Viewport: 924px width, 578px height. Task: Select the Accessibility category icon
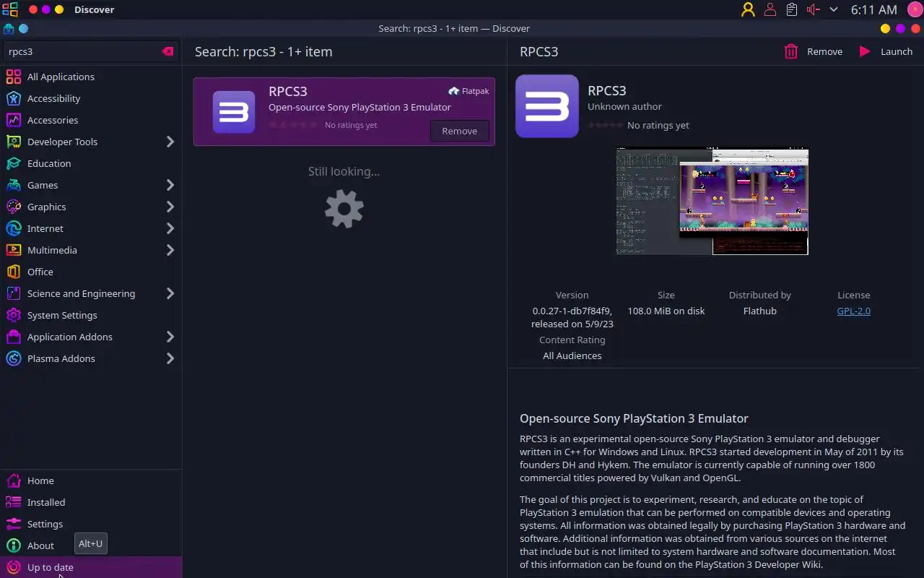pyautogui.click(x=13, y=98)
